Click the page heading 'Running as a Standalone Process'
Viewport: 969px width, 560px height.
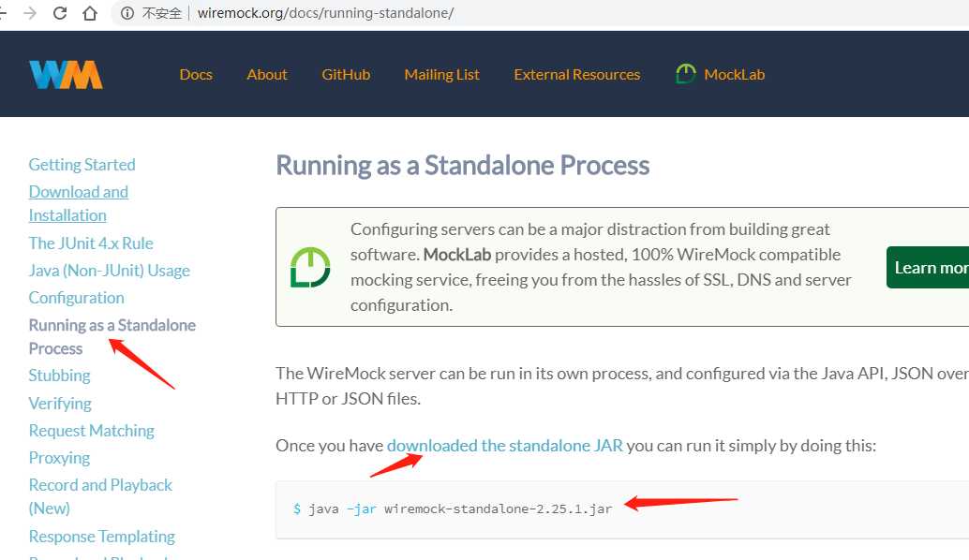(462, 166)
